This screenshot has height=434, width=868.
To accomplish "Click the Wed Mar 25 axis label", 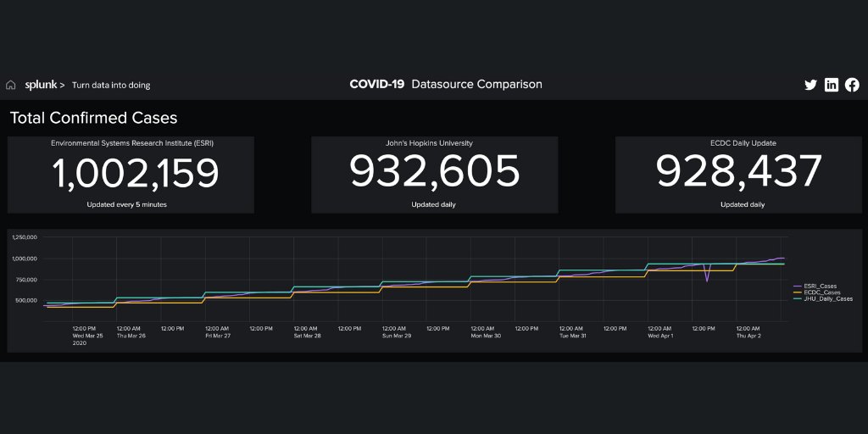I will pos(87,336).
